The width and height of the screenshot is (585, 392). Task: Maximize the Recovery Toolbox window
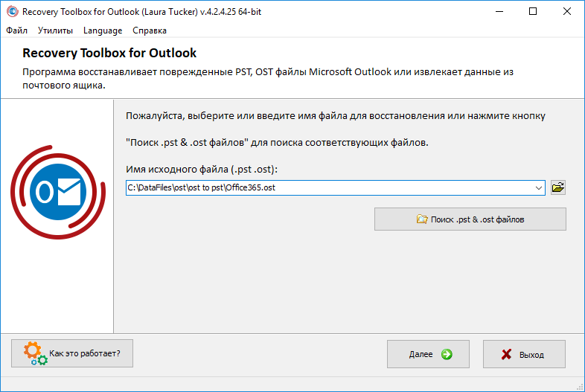[532, 12]
